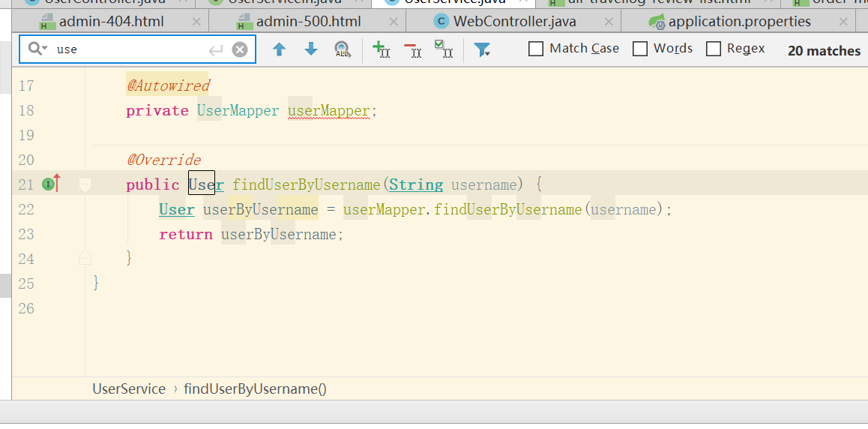The image size is (868, 429).
Task: Switch to the admin-404.html tab
Action: [111, 22]
